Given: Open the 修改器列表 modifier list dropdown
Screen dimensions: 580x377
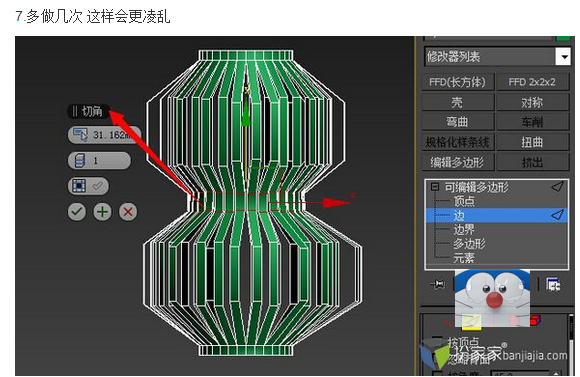Looking at the screenshot, I should pos(497,57).
